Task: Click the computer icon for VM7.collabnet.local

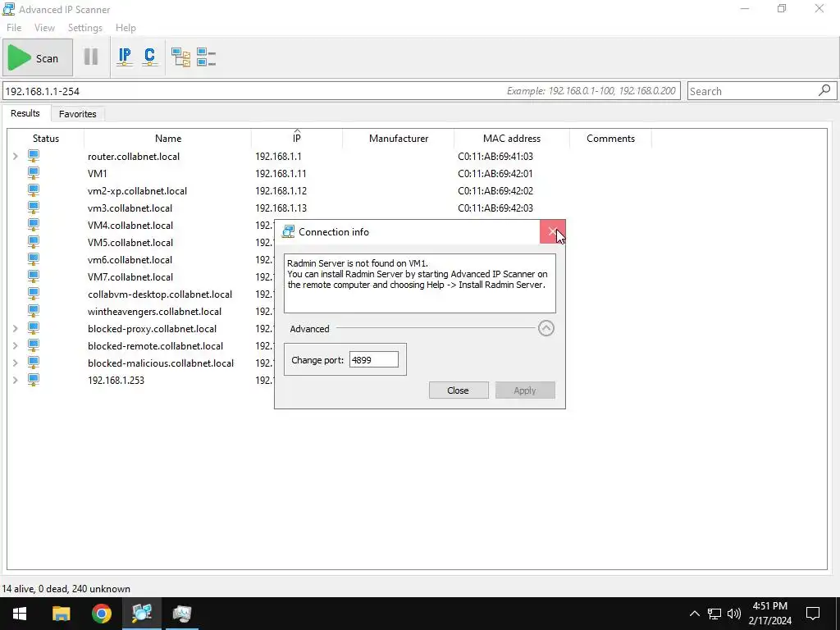Action: 33,276
